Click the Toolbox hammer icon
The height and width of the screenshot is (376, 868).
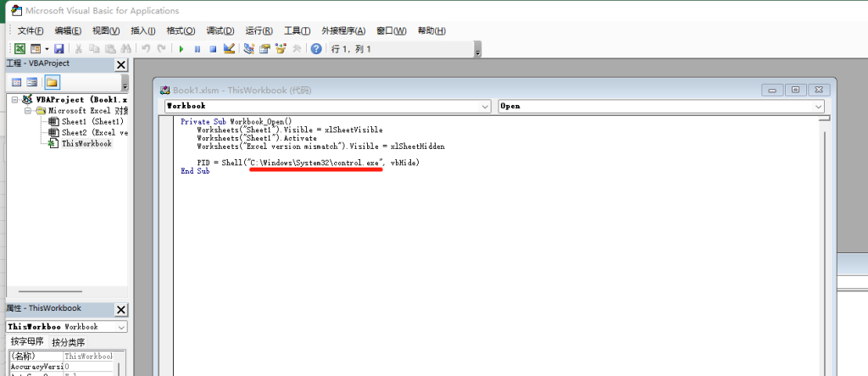(x=296, y=48)
